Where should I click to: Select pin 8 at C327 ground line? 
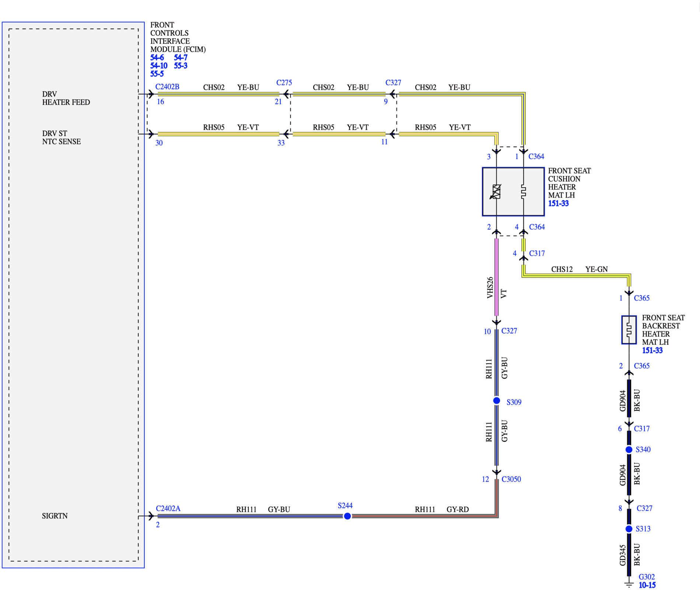[620, 509]
